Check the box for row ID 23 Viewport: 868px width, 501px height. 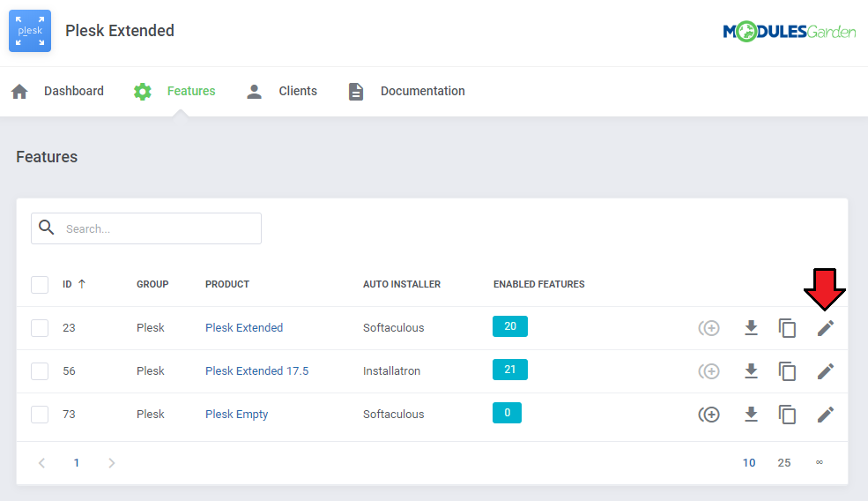(x=40, y=328)
